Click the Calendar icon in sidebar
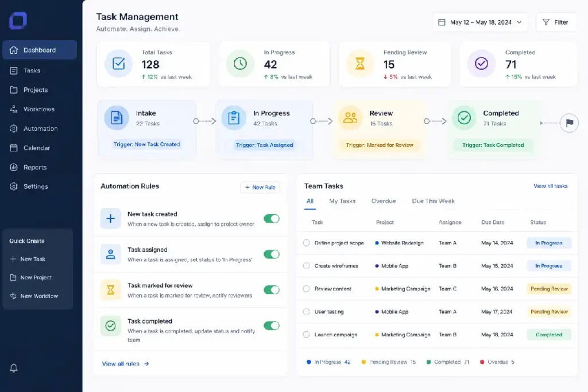588x392 pixels. [x=14, y=148]
